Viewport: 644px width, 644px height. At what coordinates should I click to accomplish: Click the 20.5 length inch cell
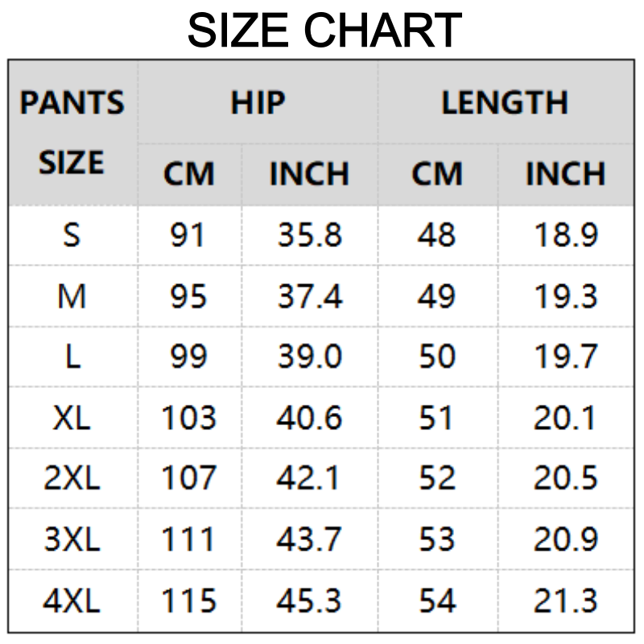click(x=565, y=478)
